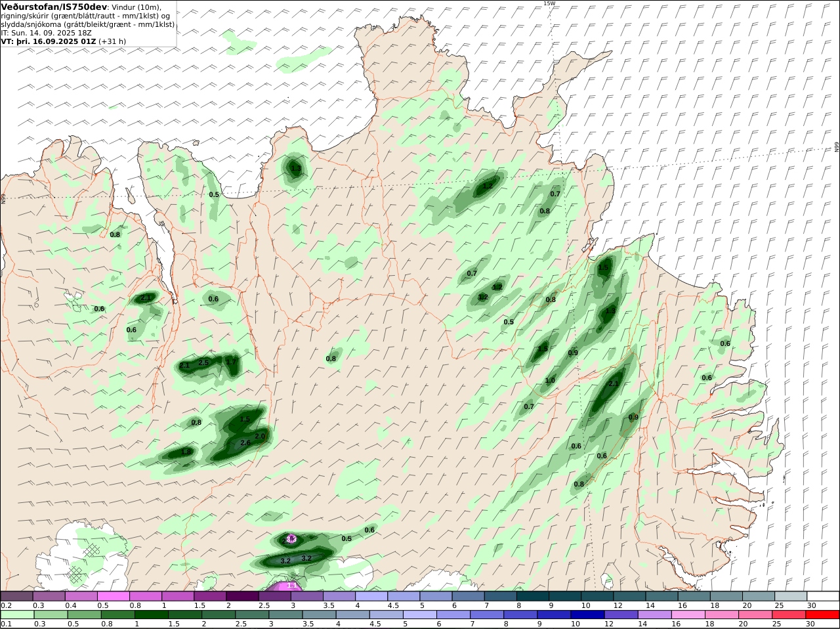Click the bright pink 0.5–0.8 swatch, upper legend
Screen dimensions: 840x629
click(x=114, y=596)
